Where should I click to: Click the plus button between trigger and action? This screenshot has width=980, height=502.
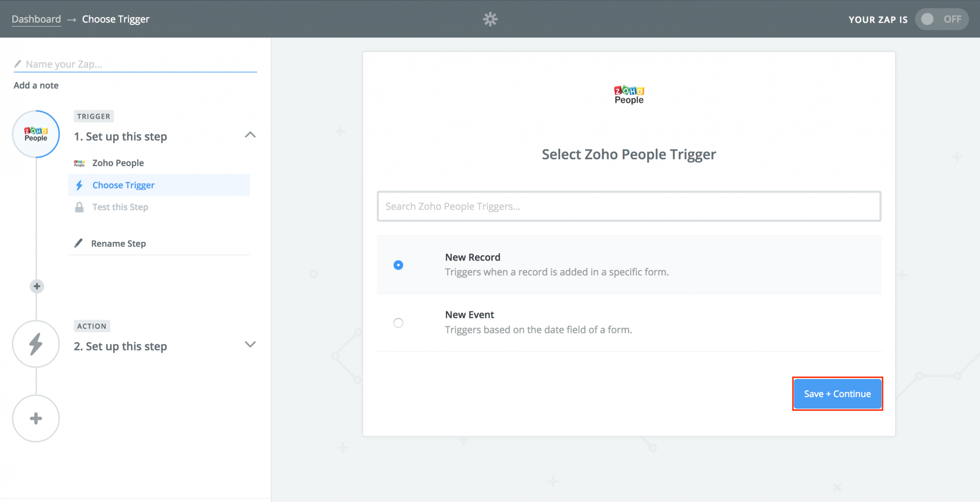pyautogui.click(x=37, y=286)
